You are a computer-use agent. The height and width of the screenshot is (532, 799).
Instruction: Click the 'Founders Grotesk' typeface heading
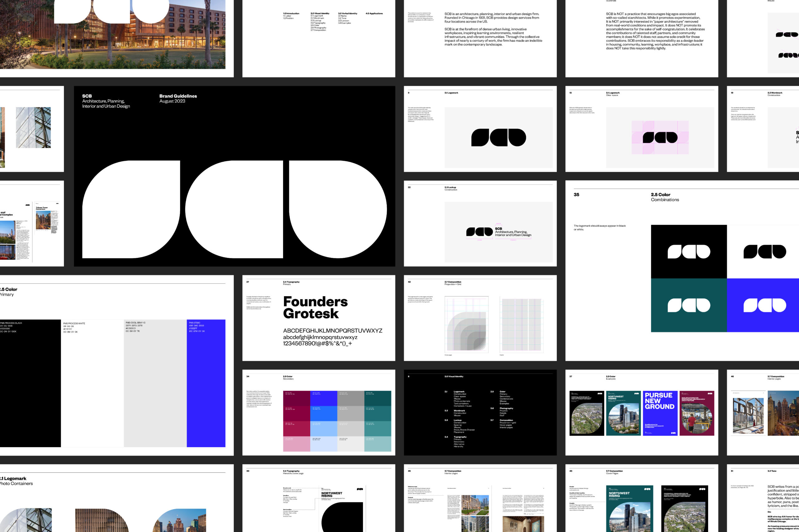(x=316, y=307)
